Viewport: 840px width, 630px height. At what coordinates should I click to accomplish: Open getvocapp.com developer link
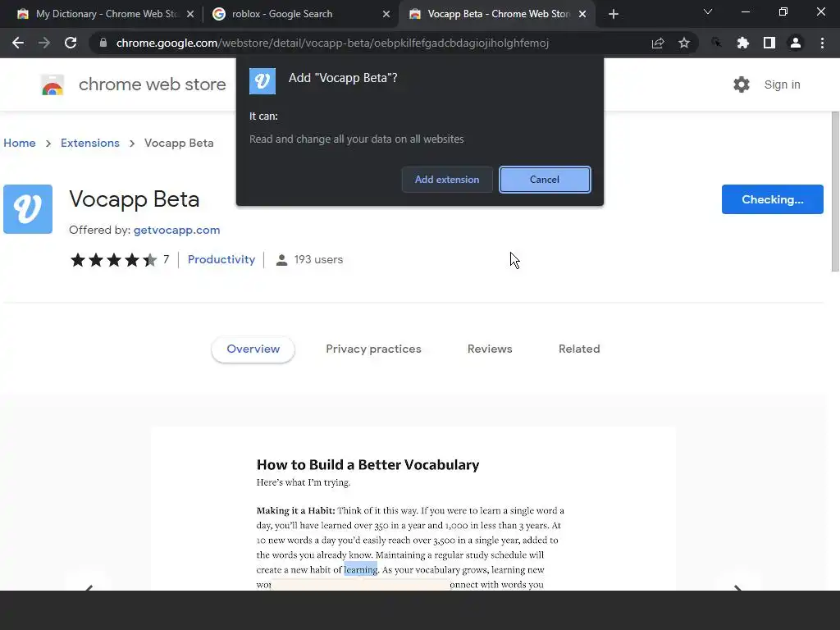pos(177,230)
